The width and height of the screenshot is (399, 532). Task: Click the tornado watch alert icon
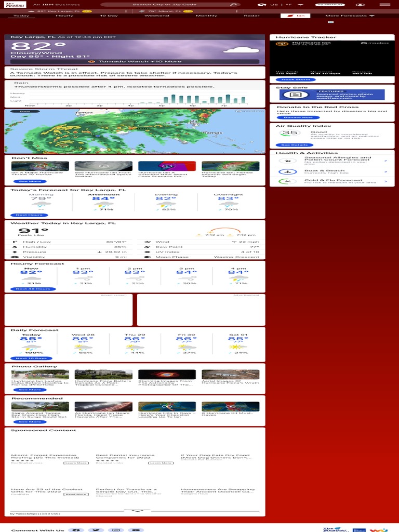click(91, 61)
